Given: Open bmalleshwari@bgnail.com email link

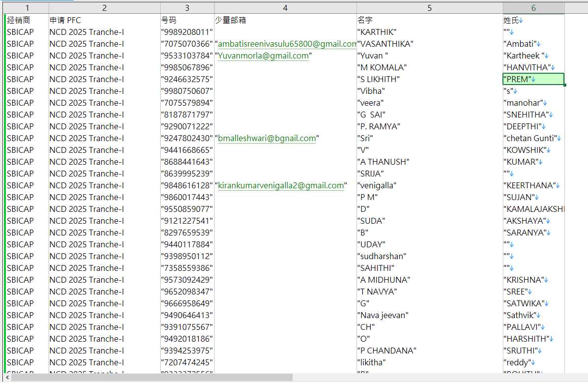Looking at the screenshot, I should pyautogui.click(x=267, y=138).
